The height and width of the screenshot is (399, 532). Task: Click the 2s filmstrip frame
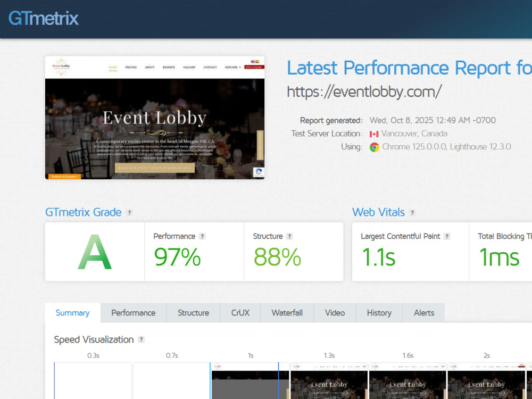tap(487, 381)
